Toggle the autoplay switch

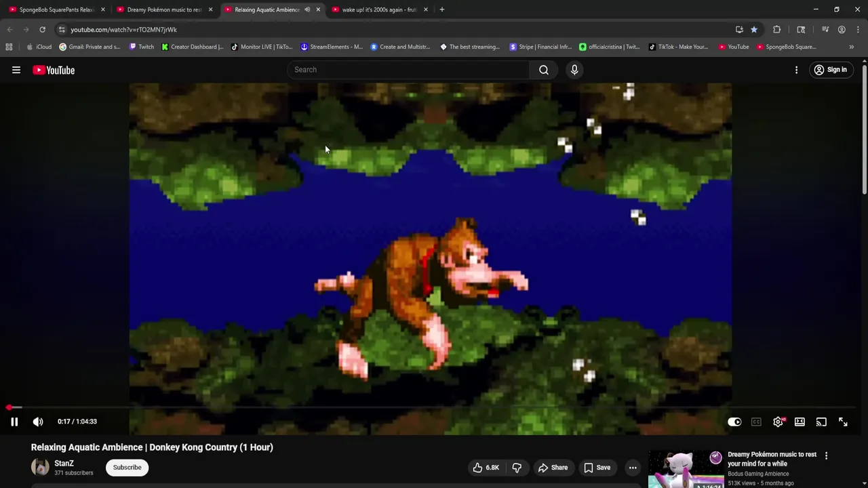pyautogui.click(x=734, y=422)
